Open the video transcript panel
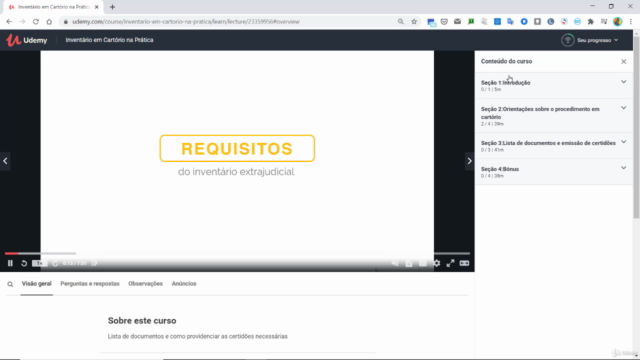 click(409, 263)
